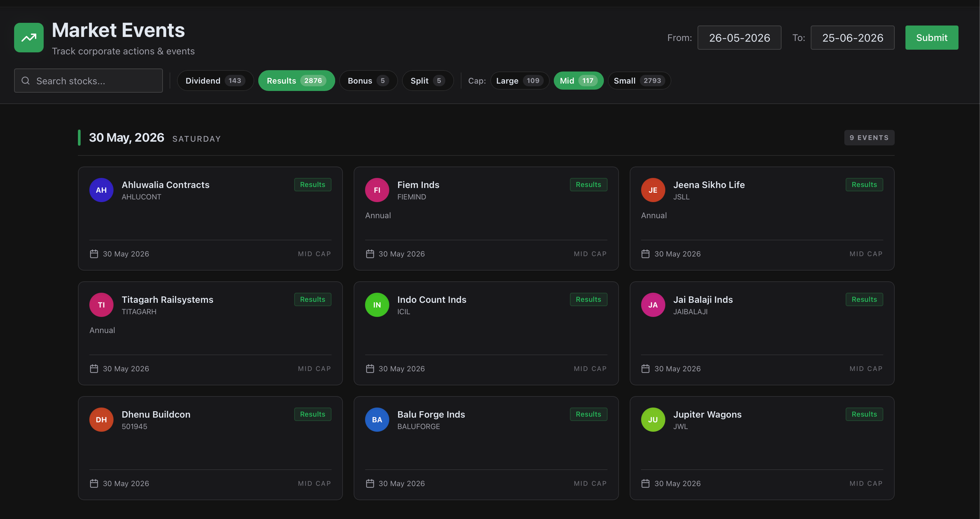Click Annual label on Titagarh Railsystems card

tap(102, 330)
